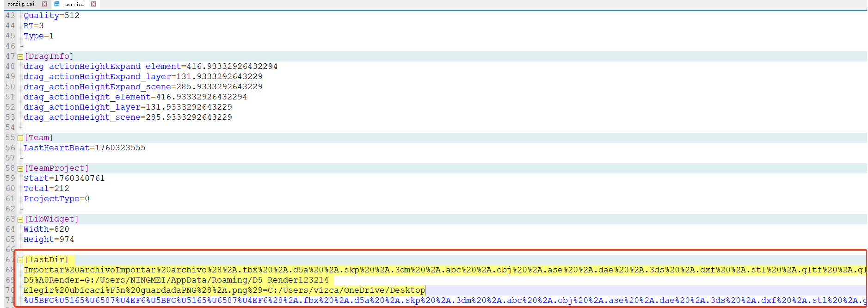Viewport: 868px width, 308px height.
Task: Close the usr.ini tab
Action: pyautogui.click(x=93, y=4)
